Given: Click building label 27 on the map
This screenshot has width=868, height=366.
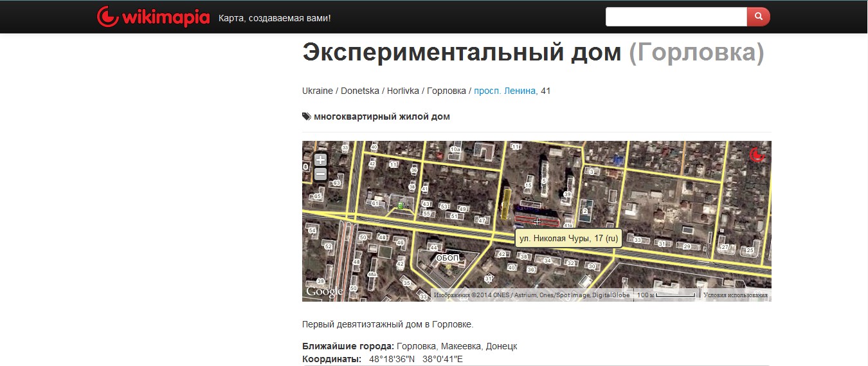Looking at the screenshot, I should 725,247.
